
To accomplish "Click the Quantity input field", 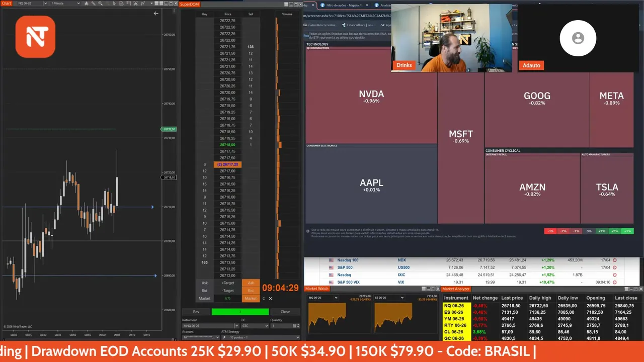I will click(x=283, y=326).
